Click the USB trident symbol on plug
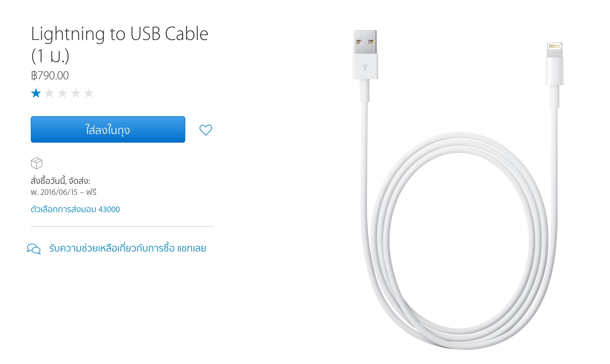This screenshot has height=364, width=610. tap(365, 67)
